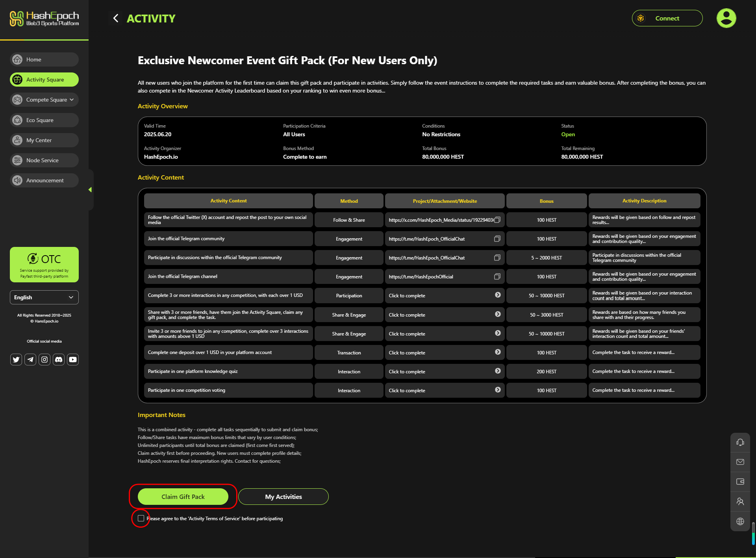
Task: Open the Discord social media icon
Action: coord(59,360)
